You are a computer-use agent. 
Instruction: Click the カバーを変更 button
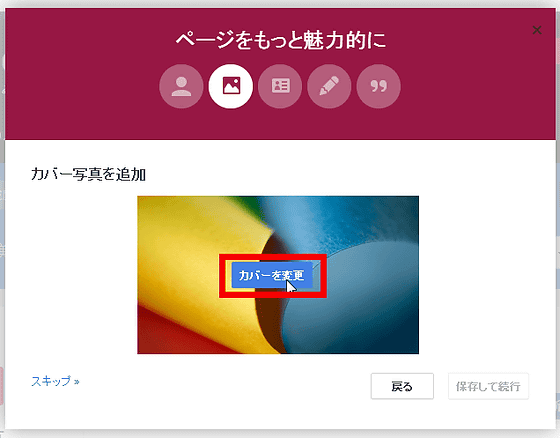(x=272, y=275)
